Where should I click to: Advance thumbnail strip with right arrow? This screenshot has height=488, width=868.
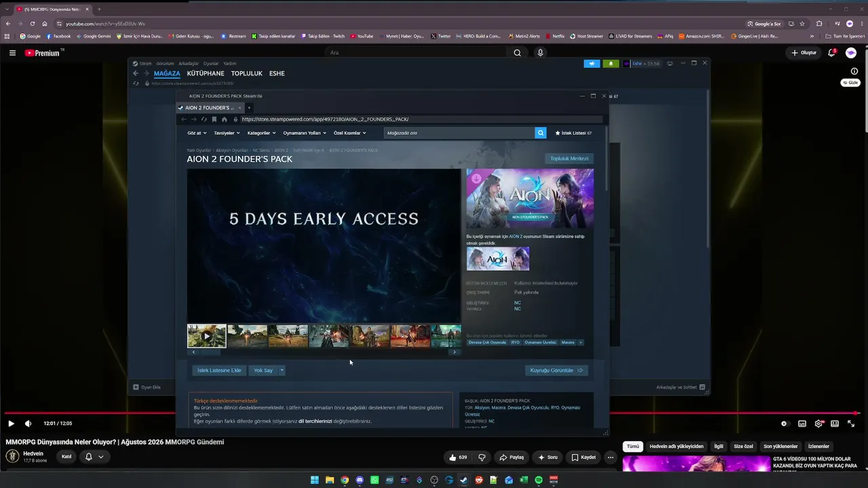pyautogui.click(x=454, y=352)
